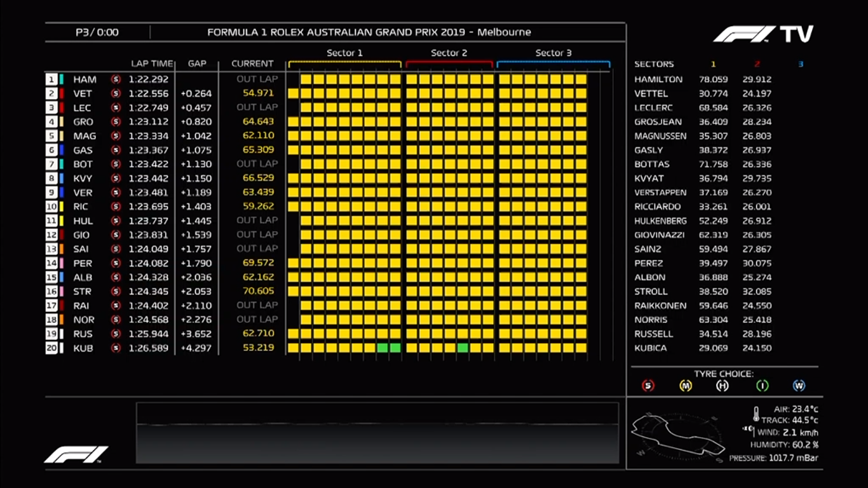Click the soft tyre icon next to RAI
This screenshot has width=868, height=488.
(x=116, y=306)
